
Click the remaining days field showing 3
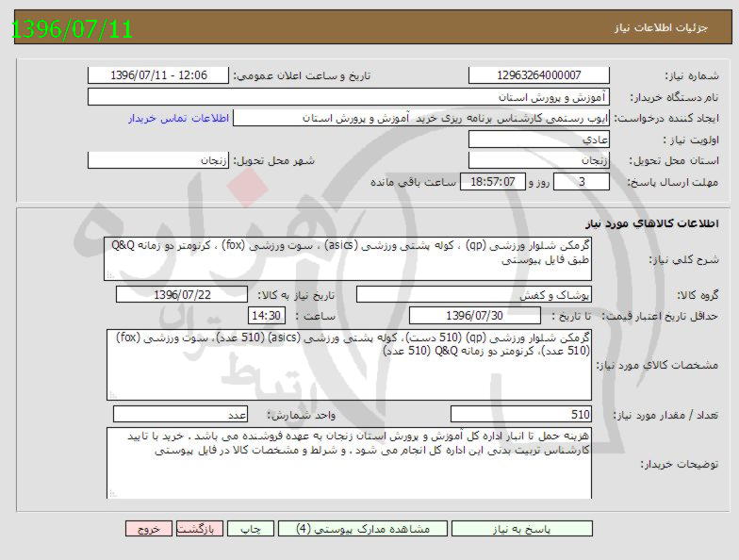(581, 181)
